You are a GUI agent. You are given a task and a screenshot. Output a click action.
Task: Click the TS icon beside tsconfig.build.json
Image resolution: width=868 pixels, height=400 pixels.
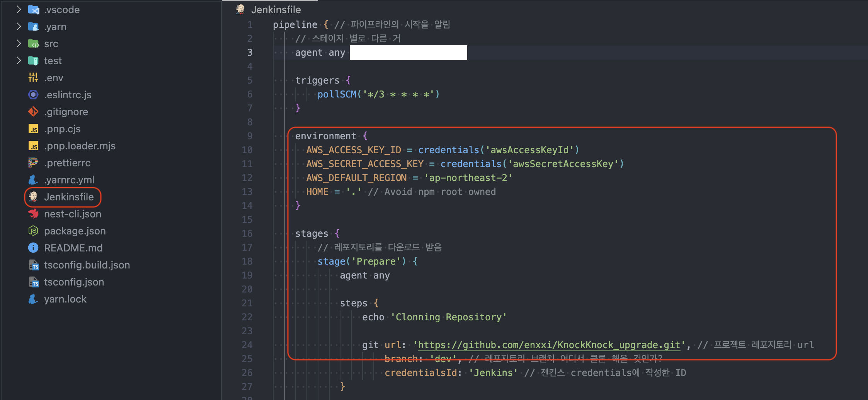tap(34, 265)
